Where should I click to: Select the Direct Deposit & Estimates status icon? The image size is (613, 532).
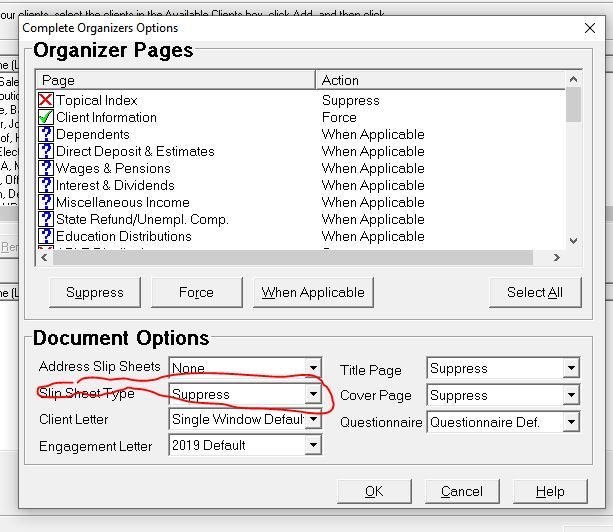[x=45, y=151]
